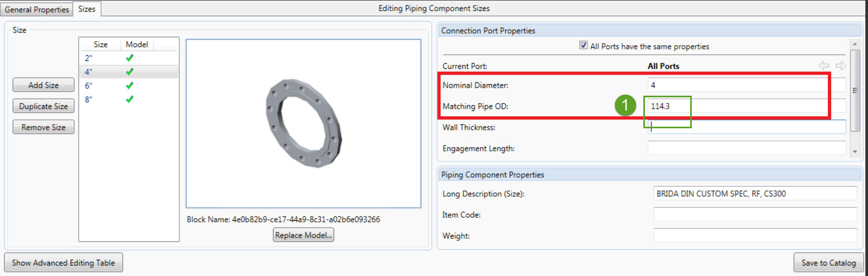868x276 pixels.
Task: Go to previous port arrow
Action: [x=824, y=66]
